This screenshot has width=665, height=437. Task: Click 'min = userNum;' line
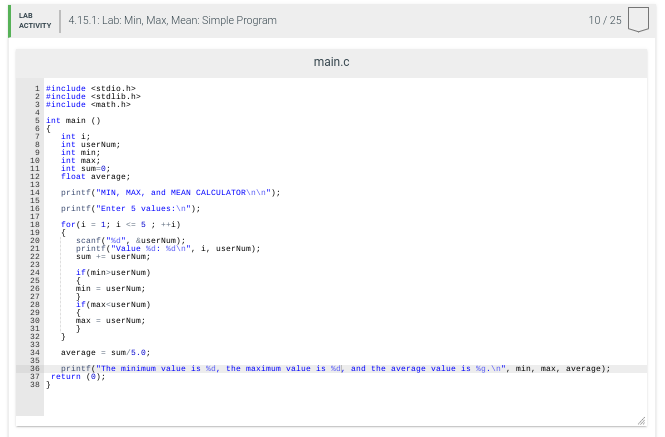(x=111, y=289)
